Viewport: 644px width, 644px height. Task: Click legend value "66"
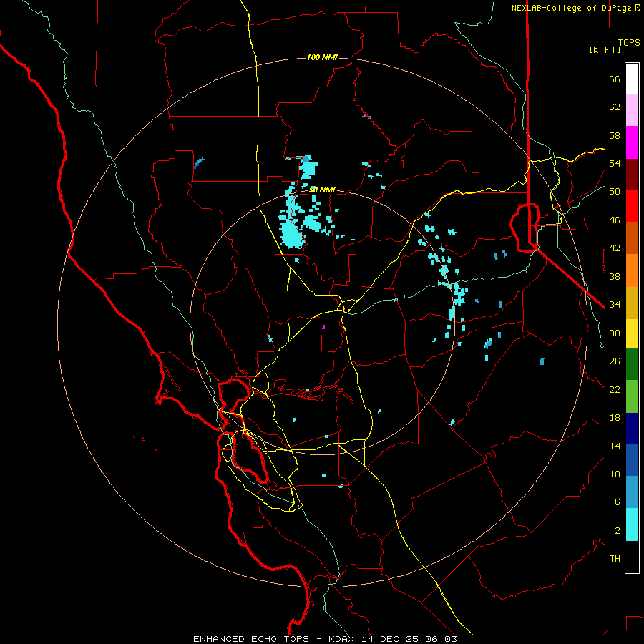615,79
